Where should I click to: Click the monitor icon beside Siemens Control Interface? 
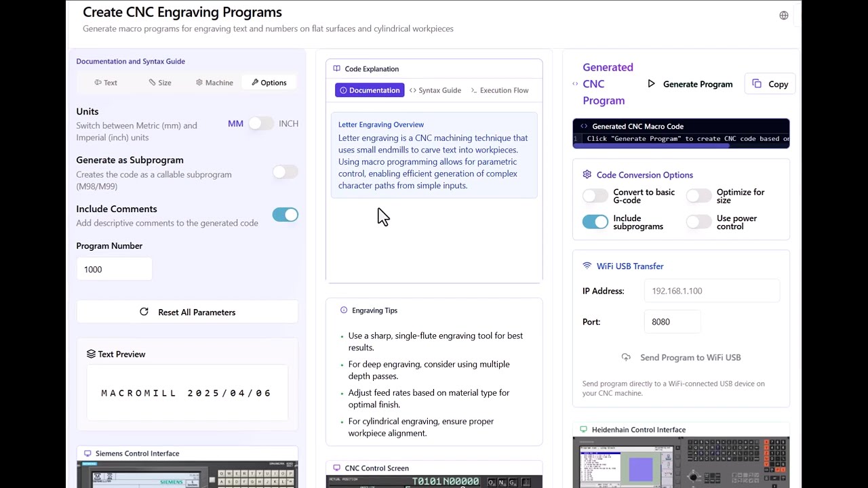[x=87, y=453]
